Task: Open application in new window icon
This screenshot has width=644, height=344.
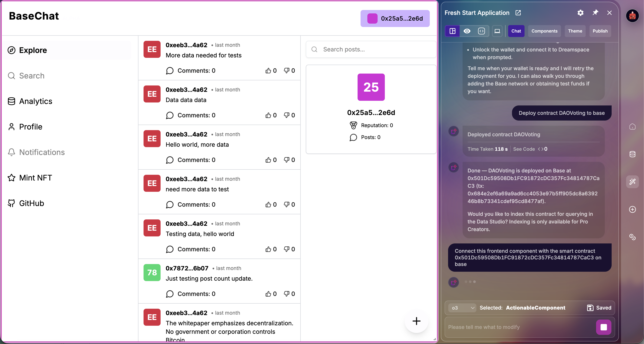Action: [x=518, y=13]
